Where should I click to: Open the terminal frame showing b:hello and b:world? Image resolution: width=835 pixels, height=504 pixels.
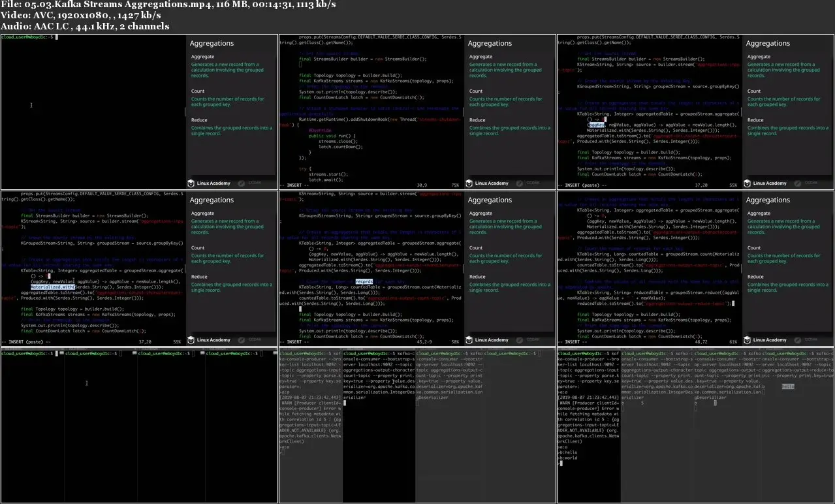(695, 426)
